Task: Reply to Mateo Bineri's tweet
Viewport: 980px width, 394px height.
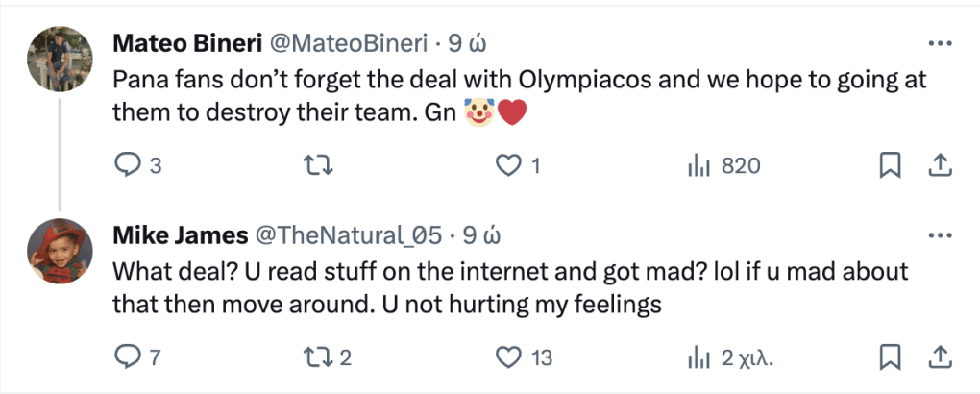Action: pos(128,166)
